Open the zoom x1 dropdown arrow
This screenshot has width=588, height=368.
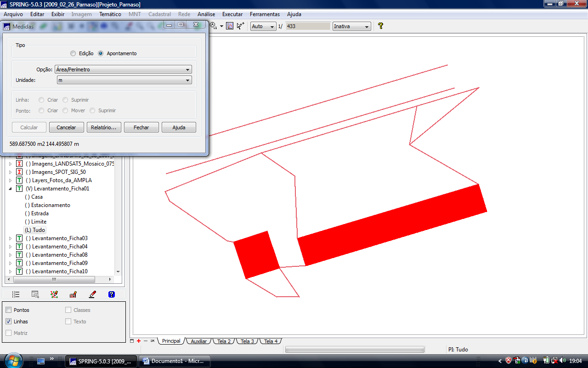pos(221,26)
